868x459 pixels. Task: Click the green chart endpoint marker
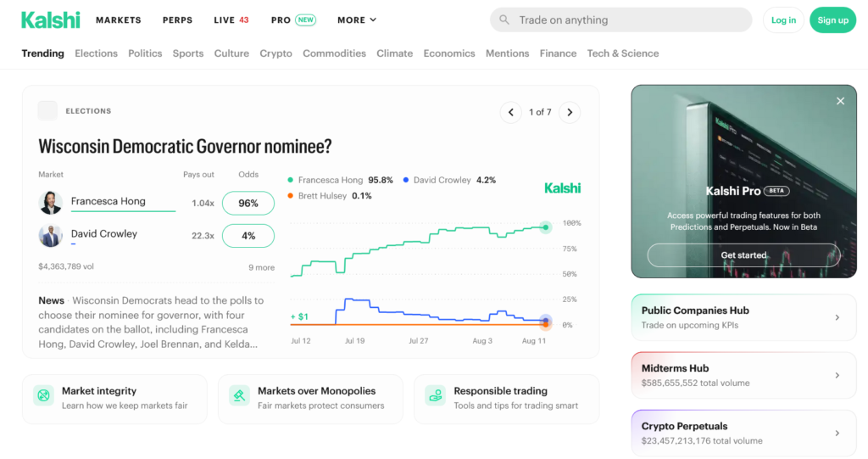pyautogui.click(x=546, y=227)
